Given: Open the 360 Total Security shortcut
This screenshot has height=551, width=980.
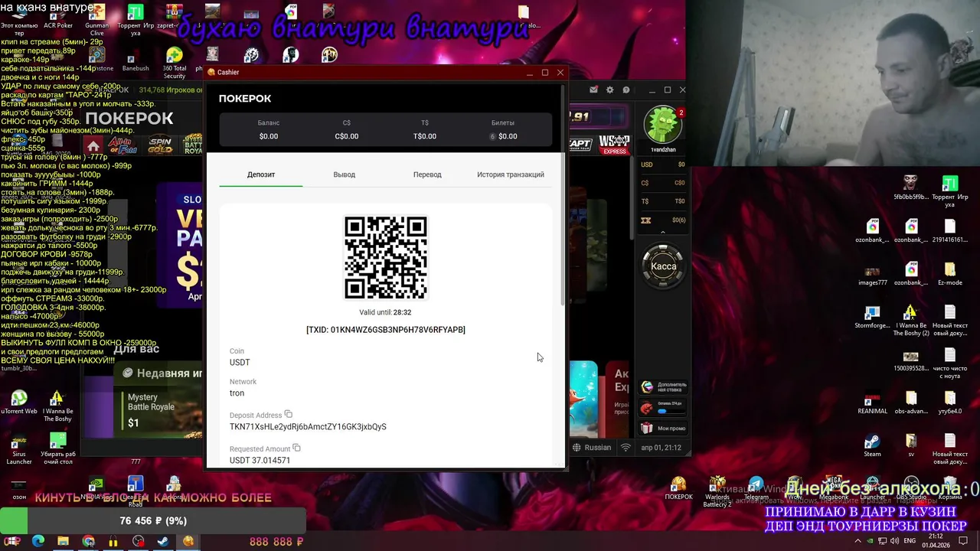Looking at the screenshot, I should [175, 64].
